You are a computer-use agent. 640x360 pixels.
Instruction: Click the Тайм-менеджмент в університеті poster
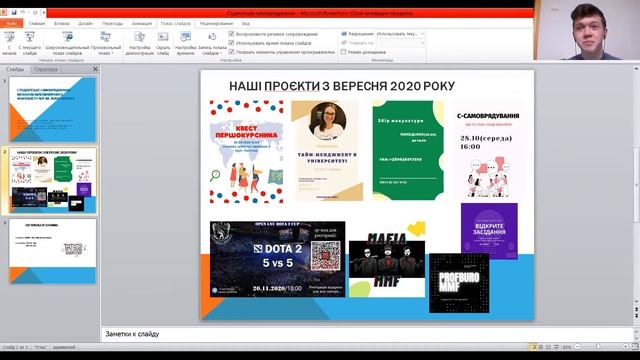pos(327,151)
